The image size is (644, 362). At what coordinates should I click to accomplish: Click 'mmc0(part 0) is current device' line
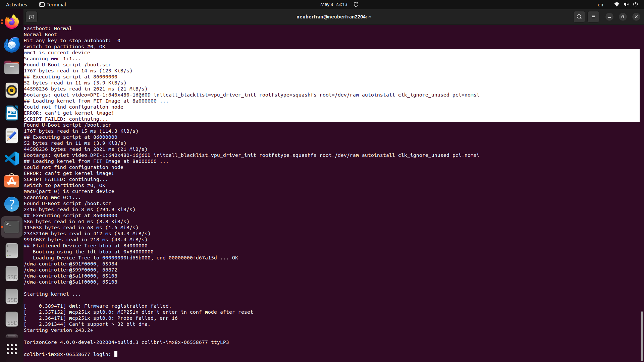[69, 191]
